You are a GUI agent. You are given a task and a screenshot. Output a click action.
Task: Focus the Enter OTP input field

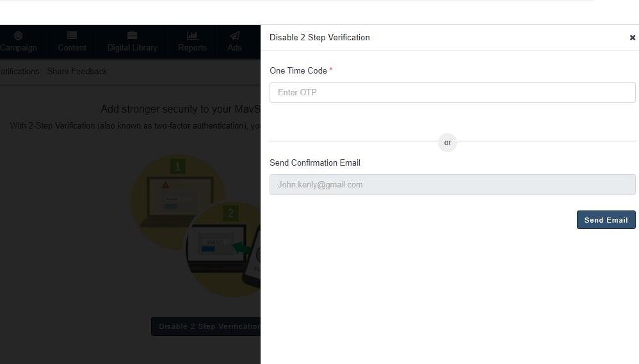pos(452,92)
